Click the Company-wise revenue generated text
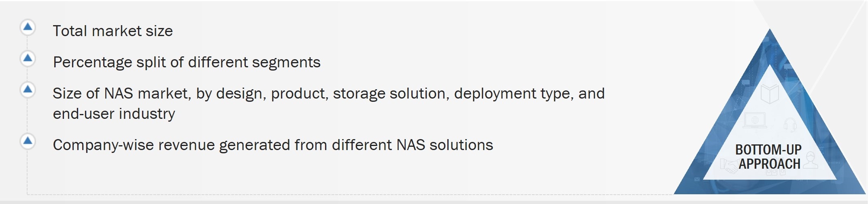Image resolution: width=868 pixels, height=204 pixels. [272, 145]
